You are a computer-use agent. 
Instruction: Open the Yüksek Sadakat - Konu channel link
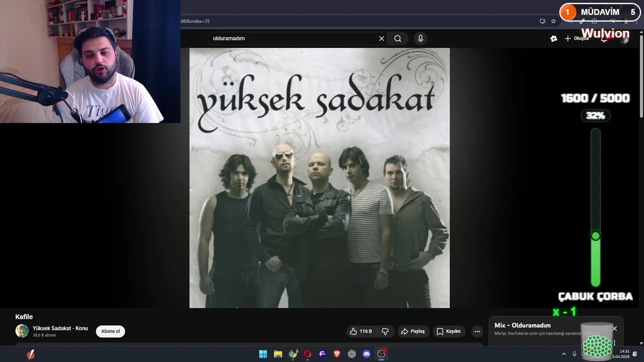(60, 328)
